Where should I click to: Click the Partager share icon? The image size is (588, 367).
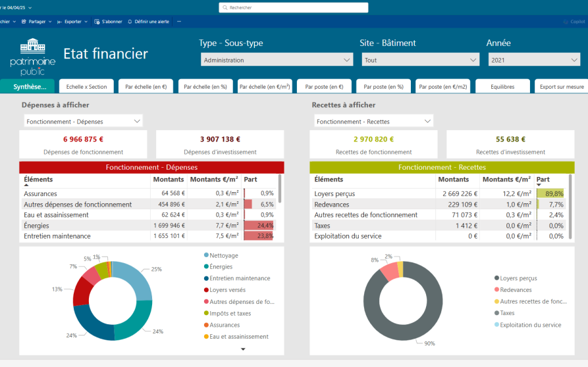pyautogui.click(x=24, y=22)
